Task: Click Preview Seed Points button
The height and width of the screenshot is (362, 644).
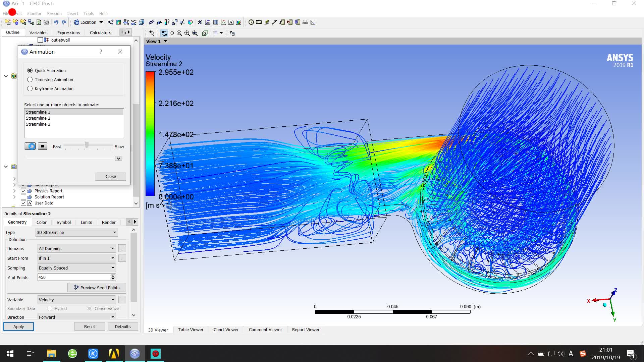Action: point(97,288)
